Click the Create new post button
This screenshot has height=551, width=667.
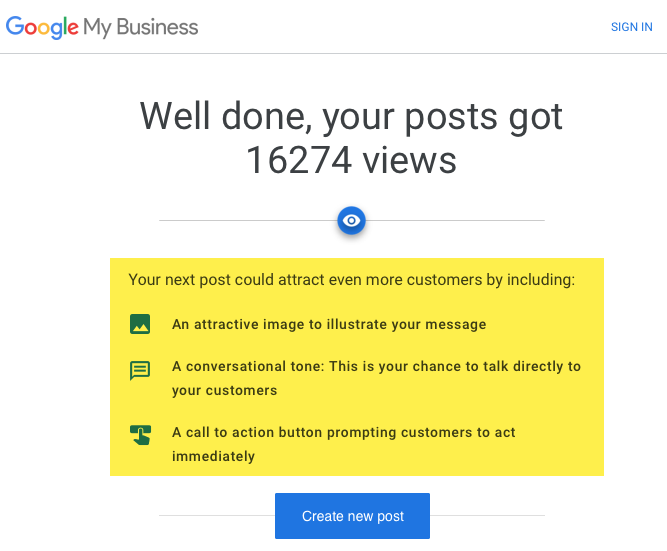(x=352, y=516)
